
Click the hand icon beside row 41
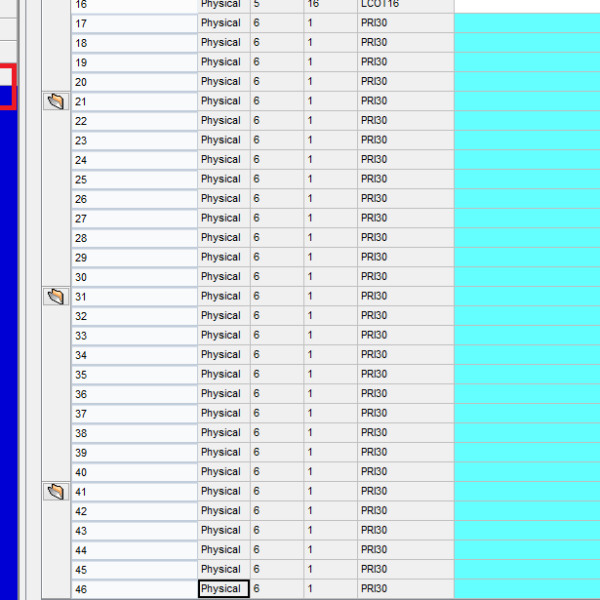click(x=56, y=491)
